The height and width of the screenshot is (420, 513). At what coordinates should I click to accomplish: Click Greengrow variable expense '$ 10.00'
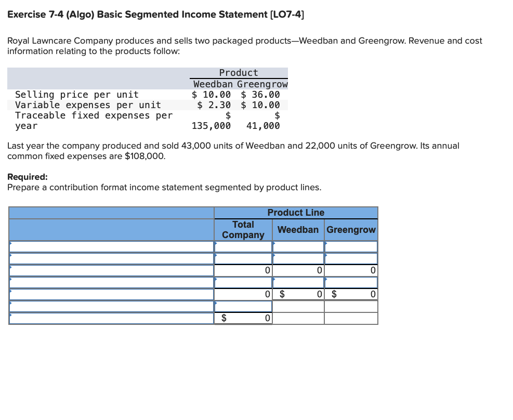point(260,105)
